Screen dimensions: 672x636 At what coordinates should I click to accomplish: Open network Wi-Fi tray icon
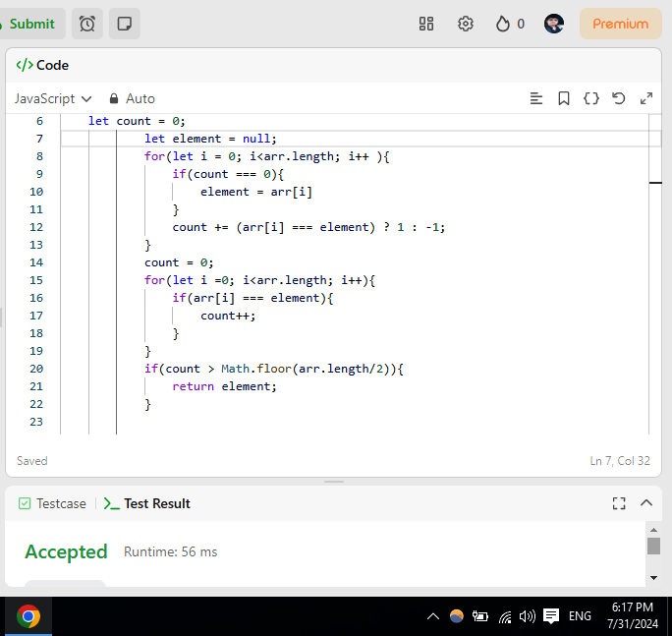point(505,616)
